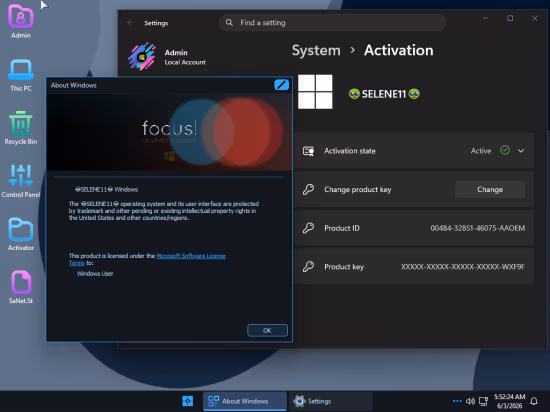Click the Terms link in About Windows
Screen dimensions: 550x412
tap(76, 263)
